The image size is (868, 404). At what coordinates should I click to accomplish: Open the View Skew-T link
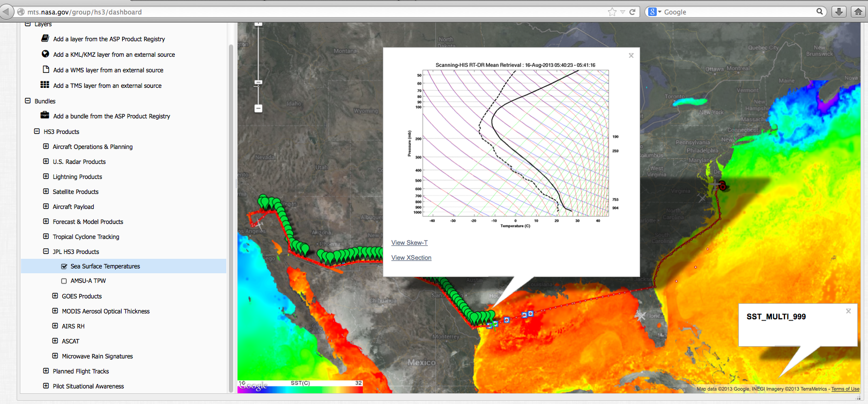[x=409, y=243]
